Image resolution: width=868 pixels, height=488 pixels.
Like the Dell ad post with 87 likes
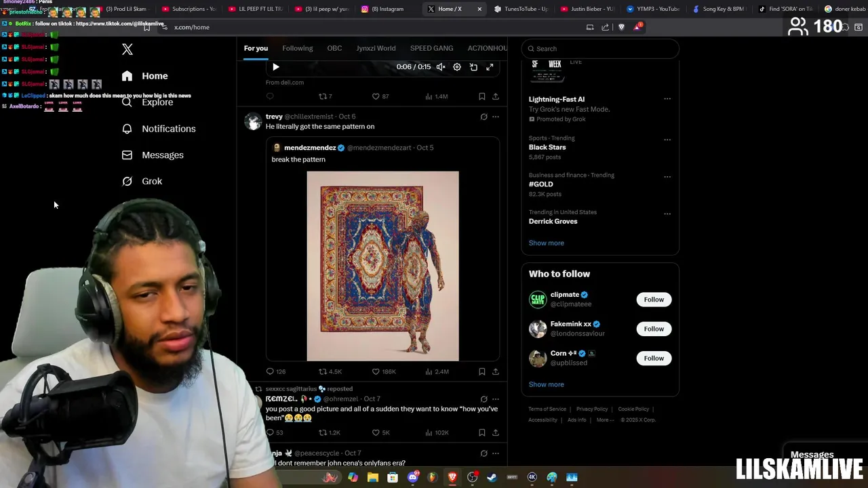[x=380, y=96]
